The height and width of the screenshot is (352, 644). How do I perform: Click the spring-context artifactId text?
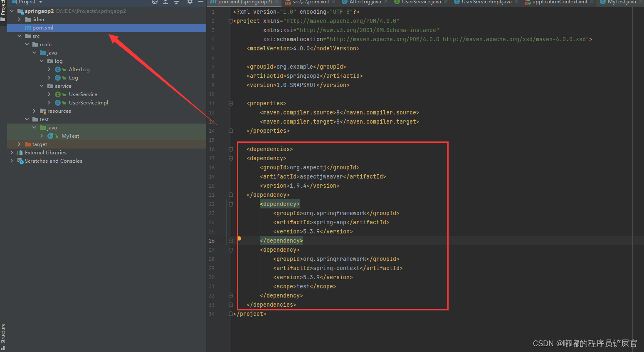(x=336, y=268)
